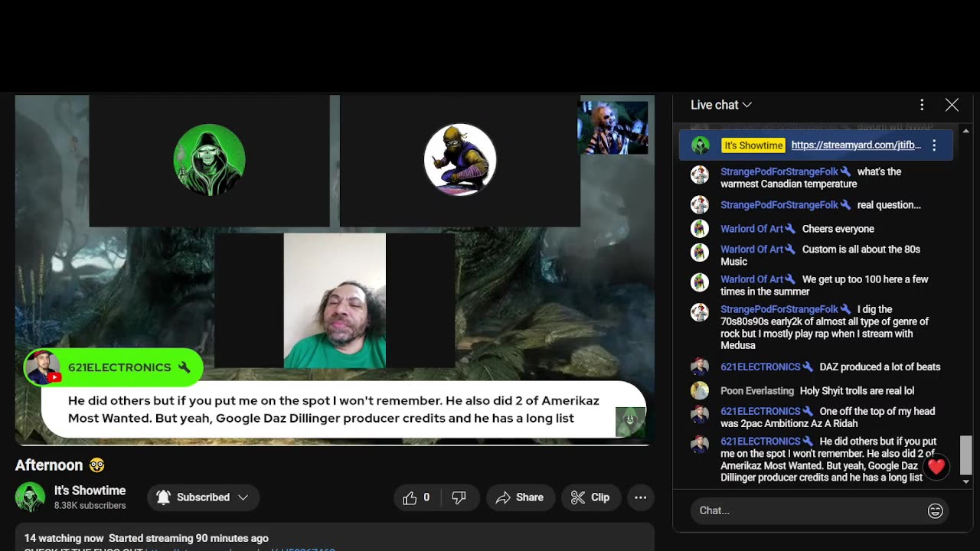980x551 pixels.
Task: Click the webcam feed of the man
Action: [x=335, y=301]
